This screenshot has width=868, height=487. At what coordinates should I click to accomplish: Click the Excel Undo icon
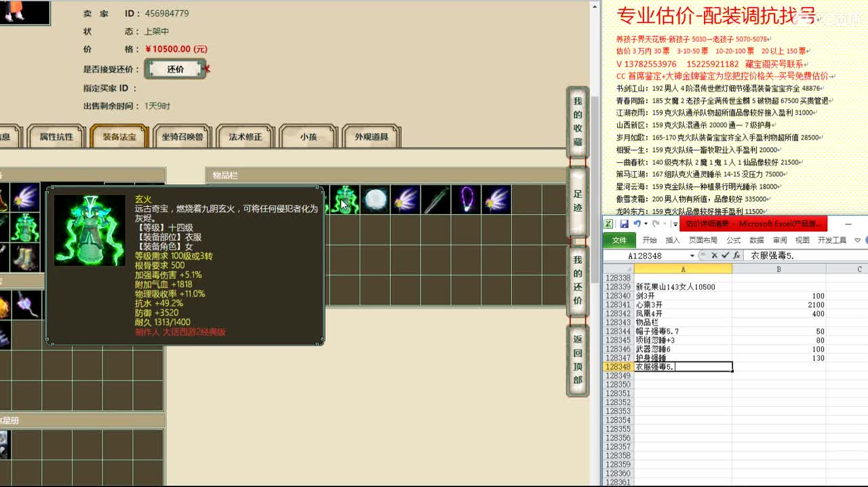tap(637, 224)
